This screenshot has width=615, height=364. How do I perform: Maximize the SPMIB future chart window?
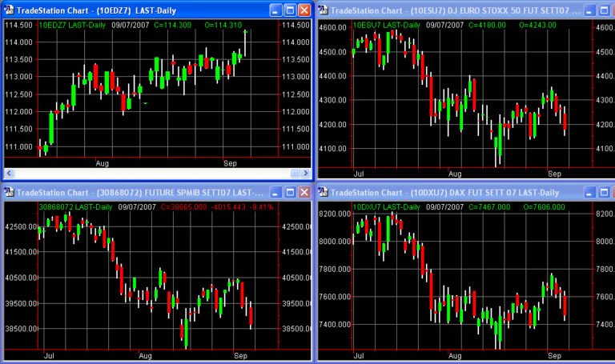pyautogui.click(x=290, y=192)
